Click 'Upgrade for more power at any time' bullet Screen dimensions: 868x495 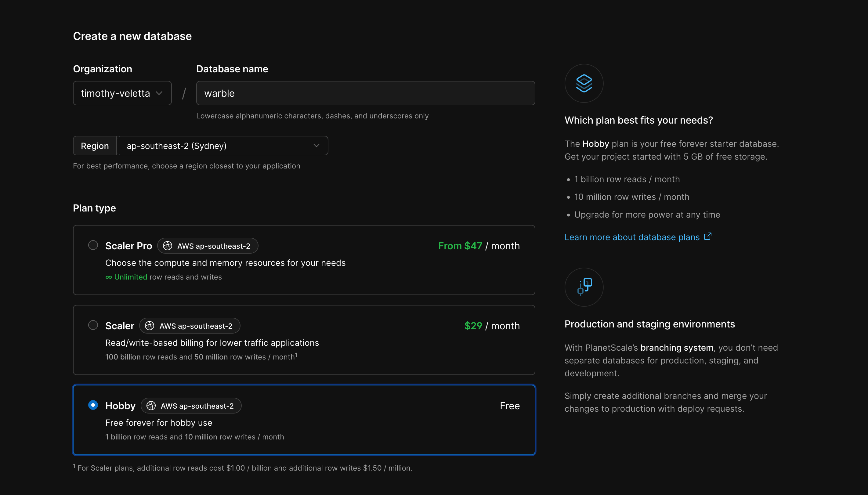pos(647,215)
